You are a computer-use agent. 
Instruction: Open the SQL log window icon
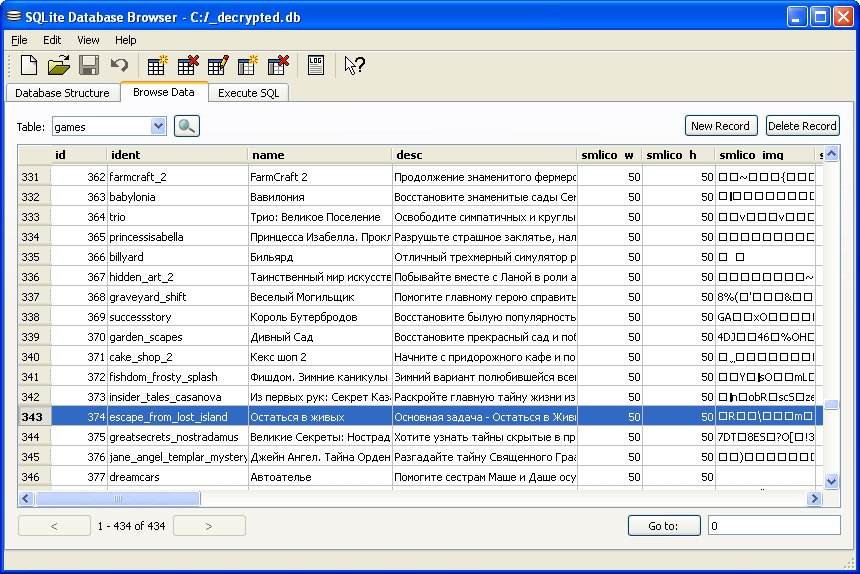[x=315, y=65]
